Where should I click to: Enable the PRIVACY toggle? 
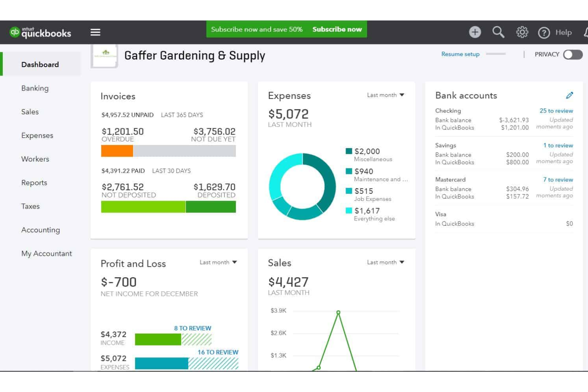coord(572,54)
